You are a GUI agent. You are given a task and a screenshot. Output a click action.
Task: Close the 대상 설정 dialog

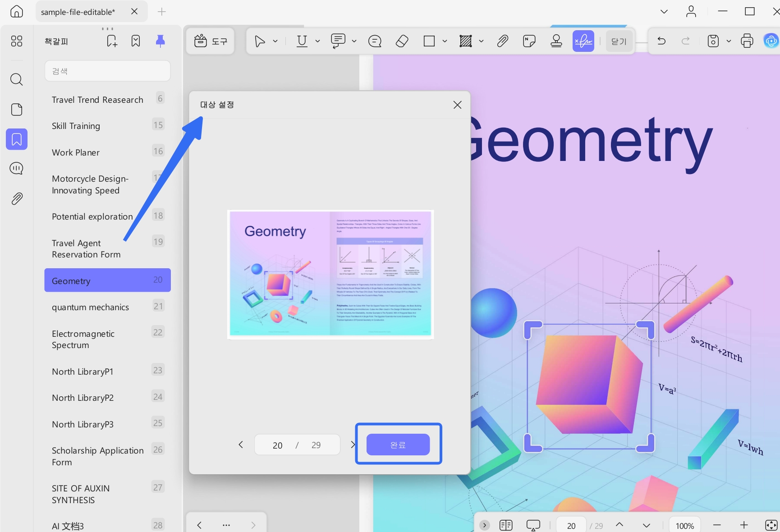[x=457, y=105]
